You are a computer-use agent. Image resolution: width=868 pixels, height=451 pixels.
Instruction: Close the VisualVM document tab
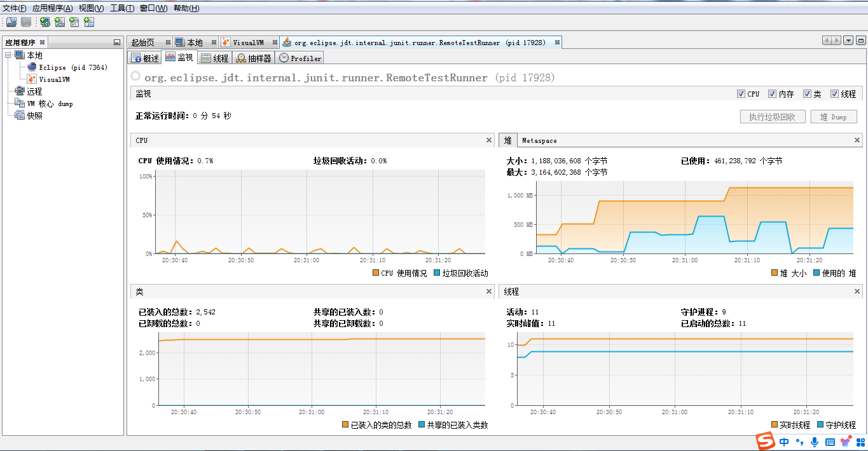pos(275,42)
